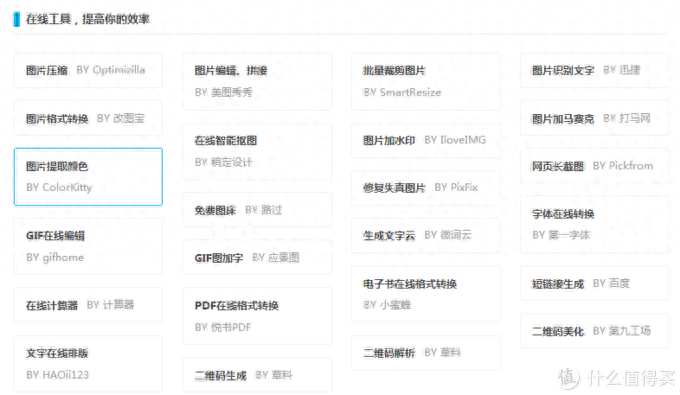Open 二维码美化 by 第九工场
The image size is (680, 395).
(x=595, y=331)
